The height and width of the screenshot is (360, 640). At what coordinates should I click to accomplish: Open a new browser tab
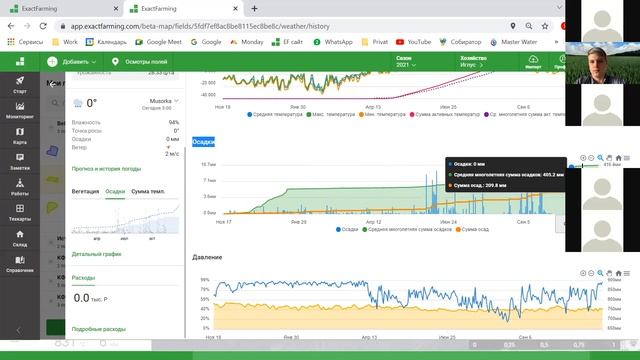[x=254, y=8]
